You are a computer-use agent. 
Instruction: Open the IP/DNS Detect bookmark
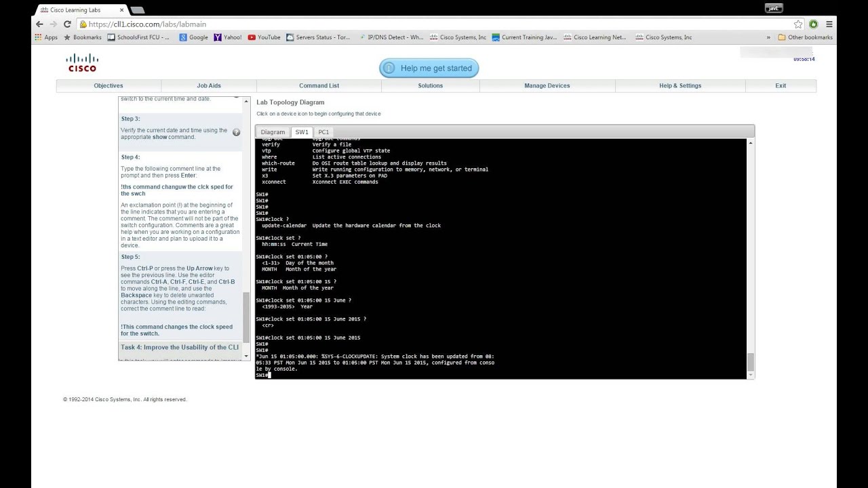[391, 37]
